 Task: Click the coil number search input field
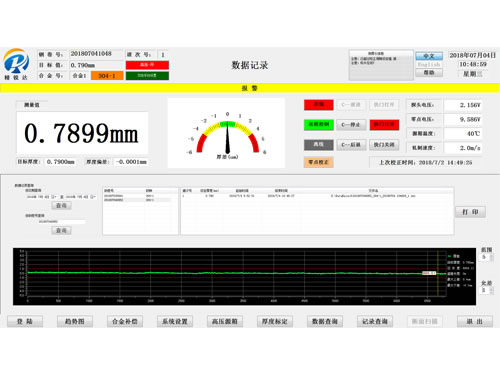coord(61,222)
